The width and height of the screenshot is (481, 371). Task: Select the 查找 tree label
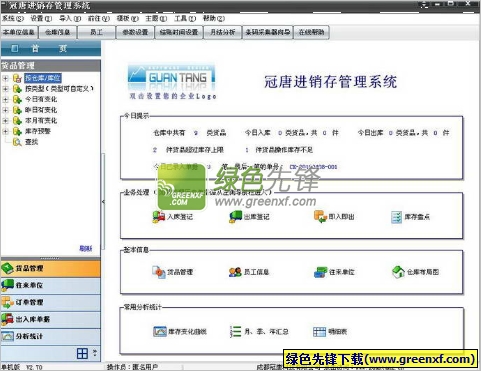coord(32,142)
